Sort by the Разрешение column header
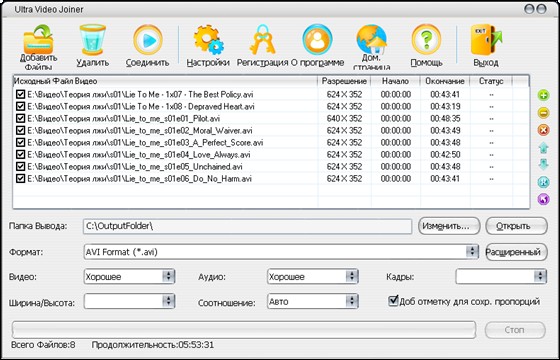The height and width of the screenshot is (360, 560). pyautogui.click(x=344, y=81)
